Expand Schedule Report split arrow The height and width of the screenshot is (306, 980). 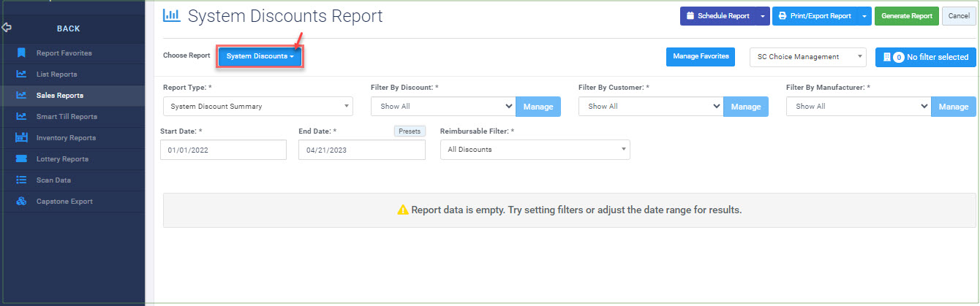coord(763,16)
